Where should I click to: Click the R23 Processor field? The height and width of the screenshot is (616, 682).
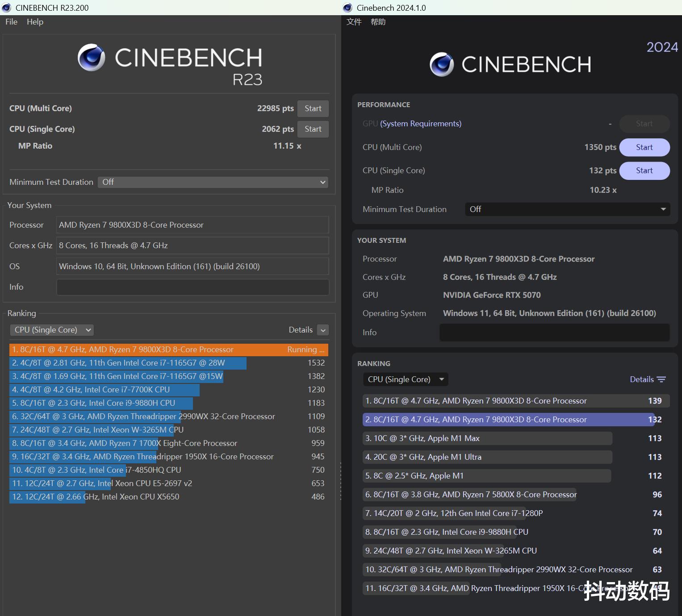pos(192,225)
